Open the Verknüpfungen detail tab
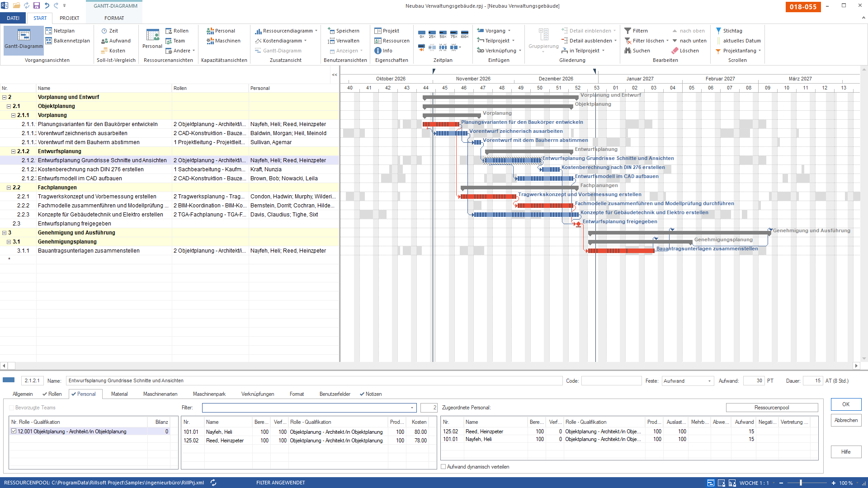Image resolution: width=868 pixels, height=488 pixels. pos(258,394)
